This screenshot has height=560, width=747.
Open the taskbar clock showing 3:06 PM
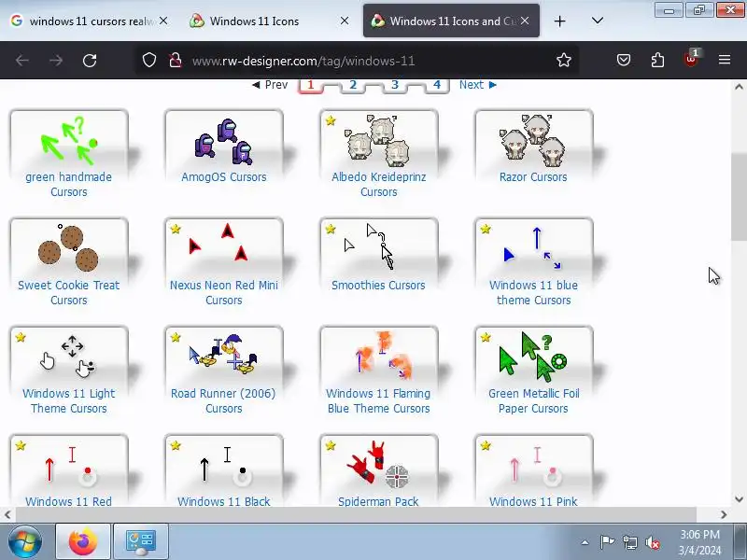699,542
